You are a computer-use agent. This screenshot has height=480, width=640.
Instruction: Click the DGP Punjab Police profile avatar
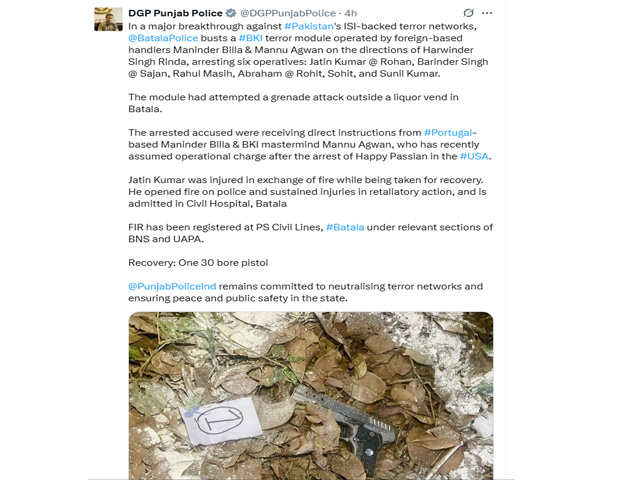point(108,19)
